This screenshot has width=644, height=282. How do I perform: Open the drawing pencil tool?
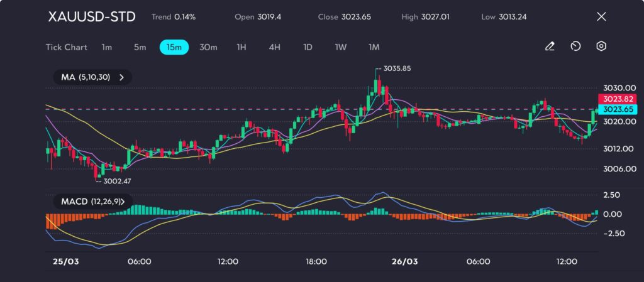550,46
